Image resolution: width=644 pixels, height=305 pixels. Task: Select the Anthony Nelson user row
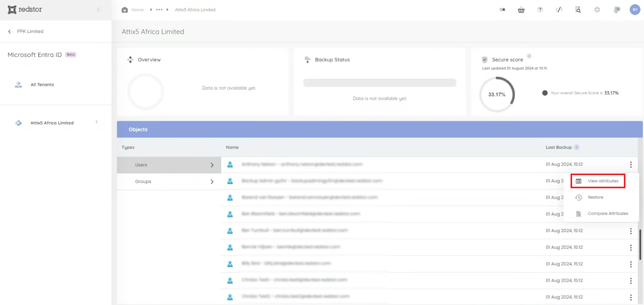point(429,165)
